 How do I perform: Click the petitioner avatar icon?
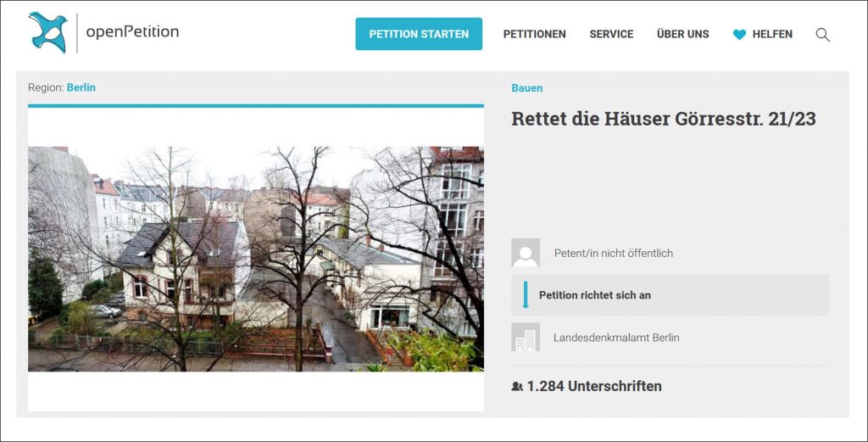[x=526, y=253]
